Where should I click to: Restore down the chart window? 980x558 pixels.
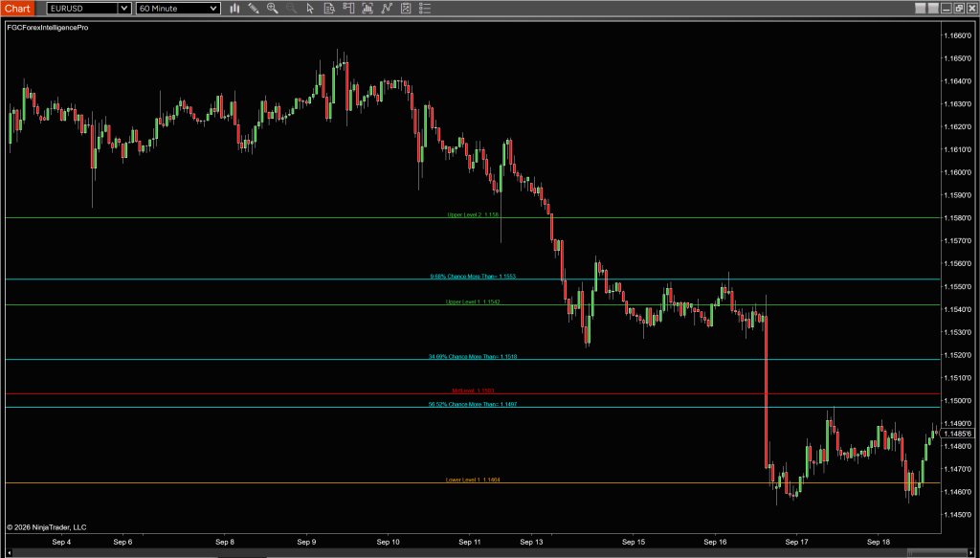point(959,8)
